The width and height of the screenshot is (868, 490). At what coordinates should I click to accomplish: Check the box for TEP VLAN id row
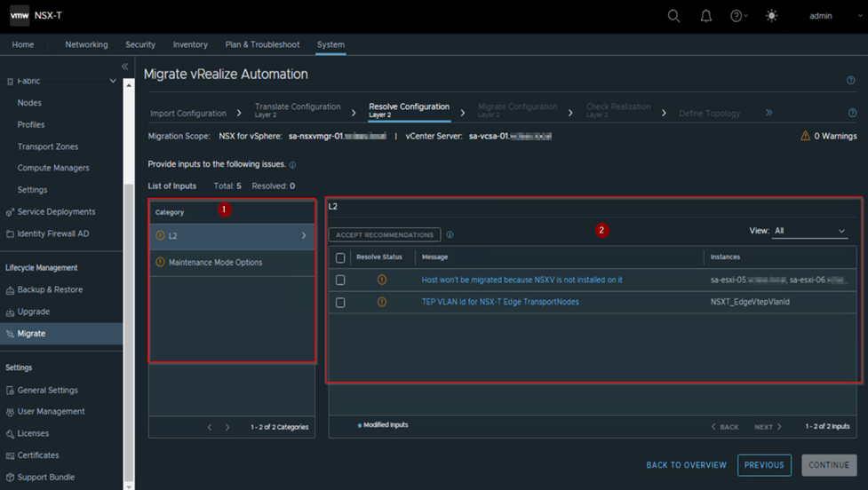coord(340,302)
